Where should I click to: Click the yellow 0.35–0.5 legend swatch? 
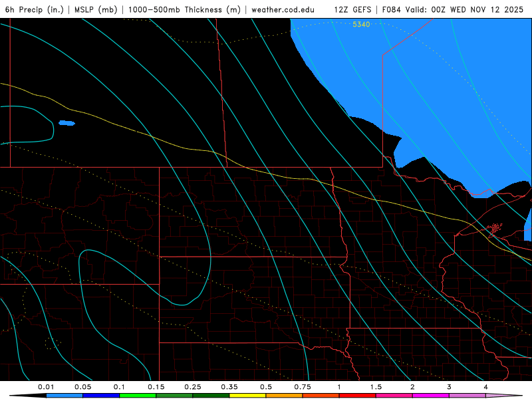[247, 396]
